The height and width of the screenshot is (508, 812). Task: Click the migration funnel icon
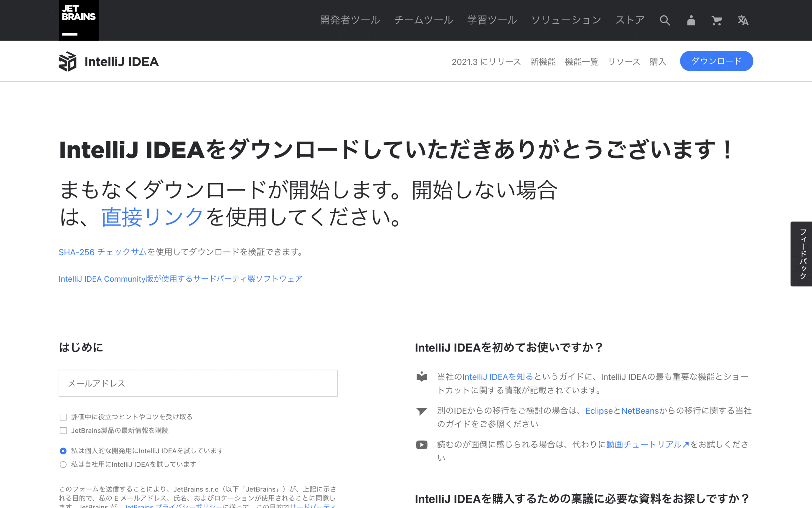point(422,411)
